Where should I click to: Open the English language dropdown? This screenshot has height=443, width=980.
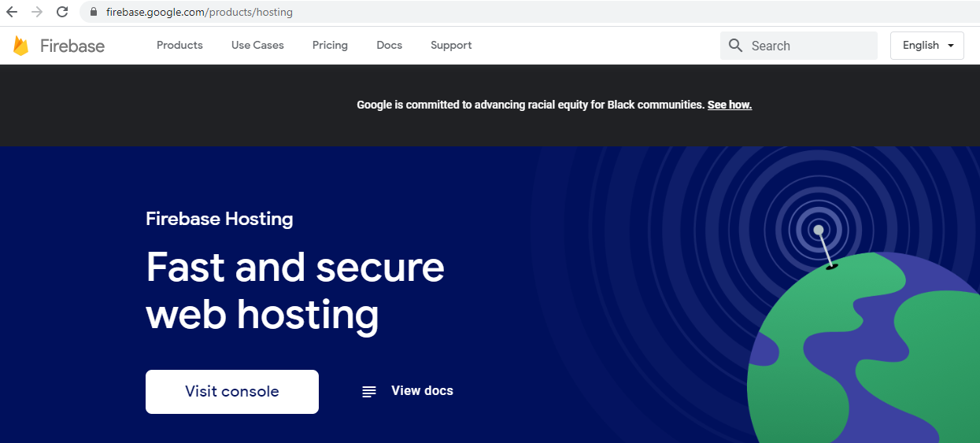926,46
